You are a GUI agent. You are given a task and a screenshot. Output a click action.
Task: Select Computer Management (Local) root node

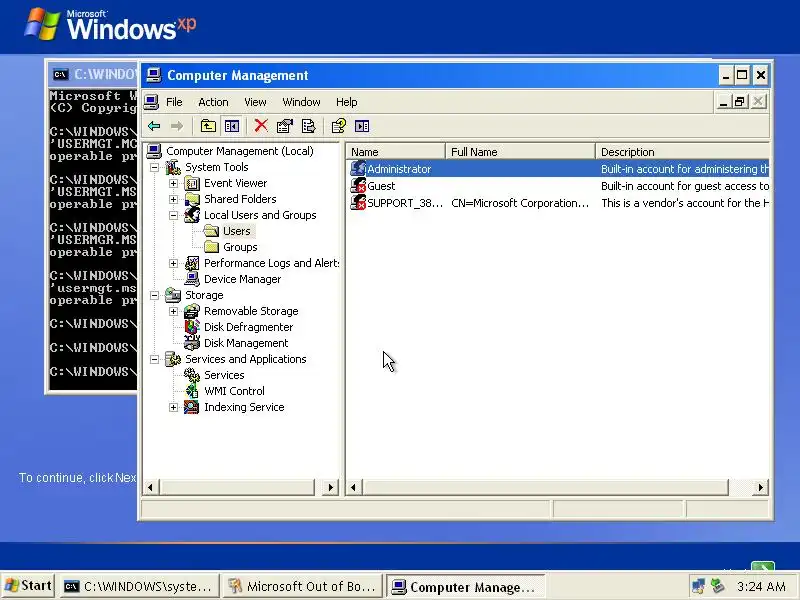[x=240, y=151]
